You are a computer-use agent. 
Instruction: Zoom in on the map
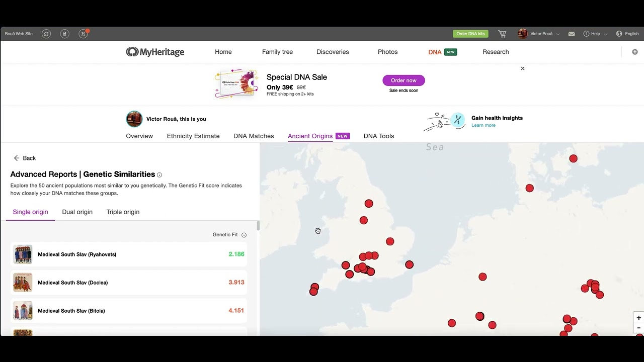click(639, 318)
